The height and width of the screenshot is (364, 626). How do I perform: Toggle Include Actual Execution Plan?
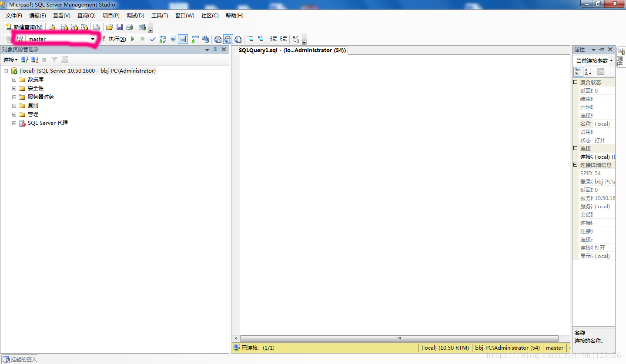tap(195, 39)
